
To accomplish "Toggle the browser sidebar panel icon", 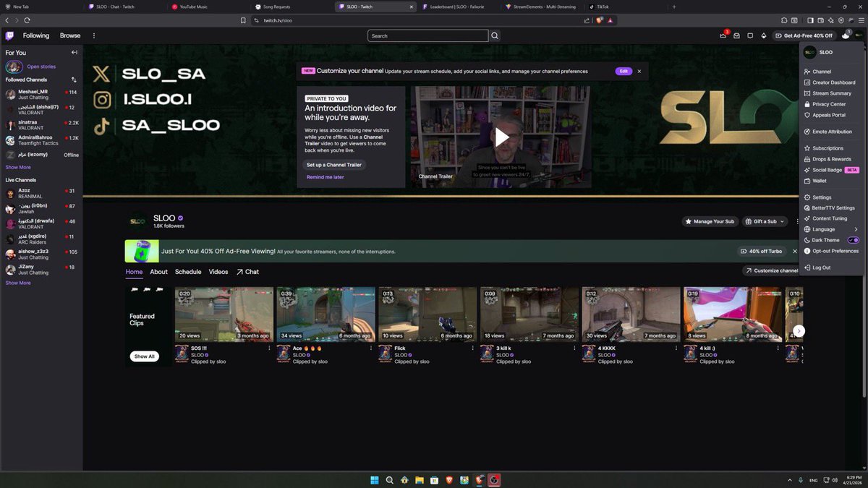I will coord(811,20).
